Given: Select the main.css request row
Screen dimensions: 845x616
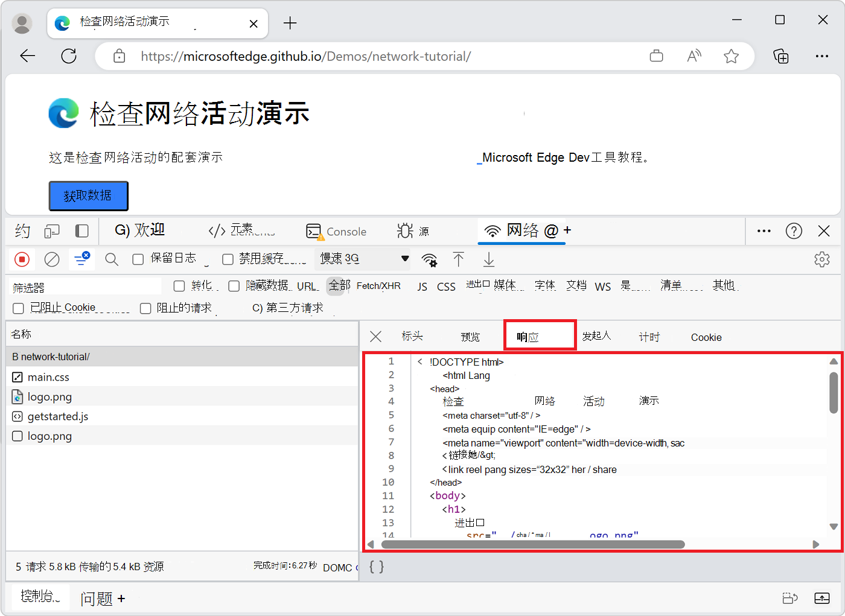Looking at the screenshot, I should click(182, 377).
